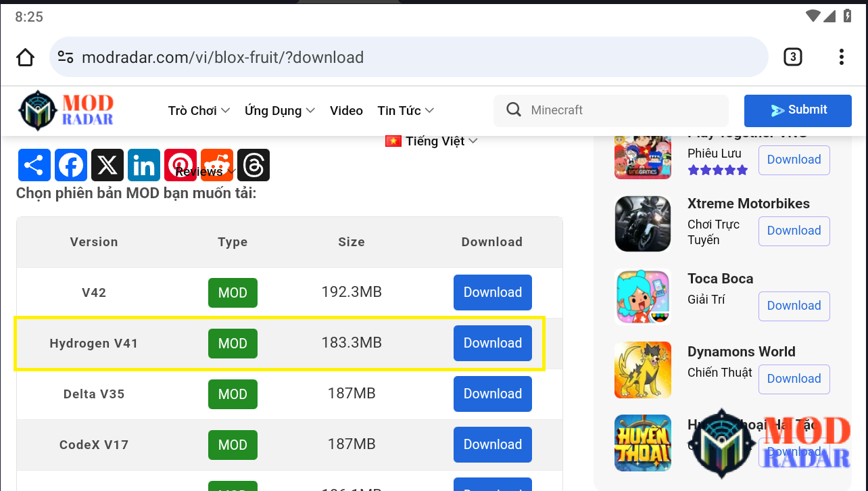Click MOD badge in V42 row
The height and width of the screenshot is (491, 868).
click(233, 293)
